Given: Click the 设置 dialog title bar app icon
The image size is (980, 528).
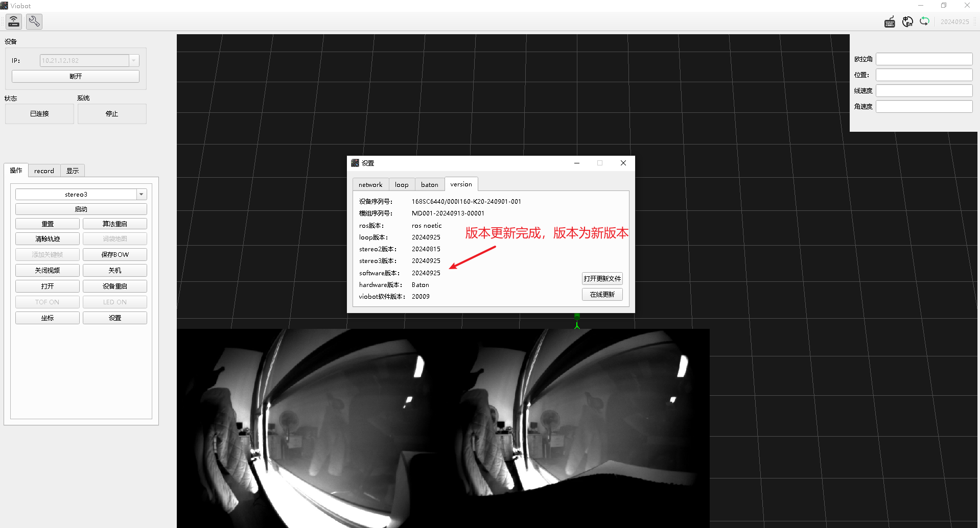Looking at the screenshot, I should tap(355, 163).
